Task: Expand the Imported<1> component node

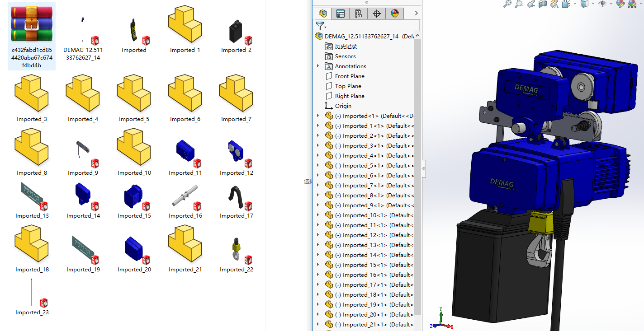Action: 318,116
